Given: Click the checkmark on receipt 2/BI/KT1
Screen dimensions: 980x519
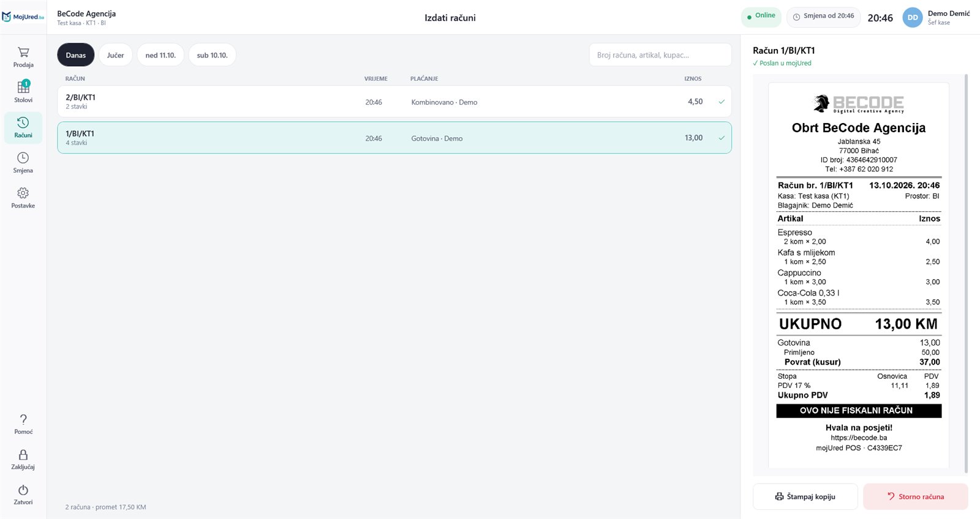Looking at the screenshot, I should 722,102.
